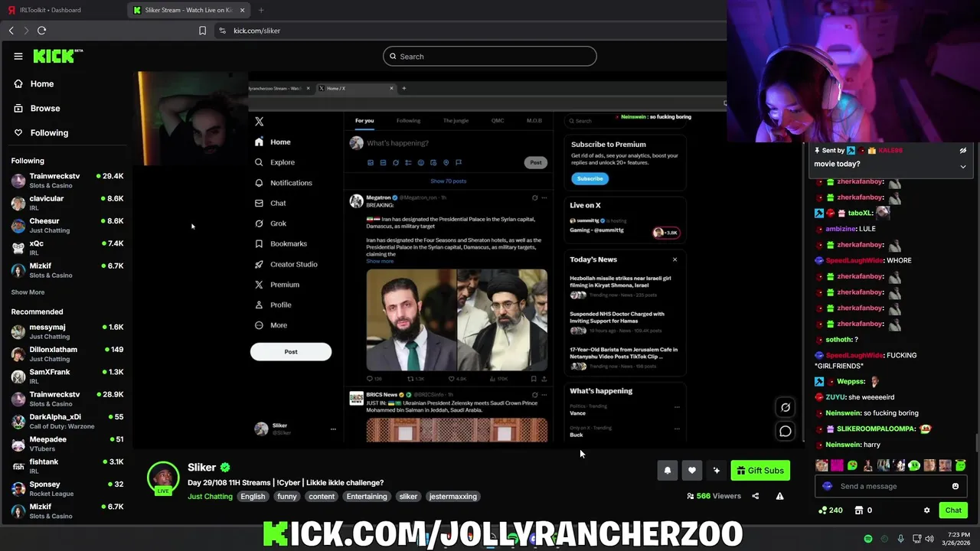The height and width of the screenshot is (551, 980).
Task: Click microphone icon in system tray
Action: coord(900,539)
